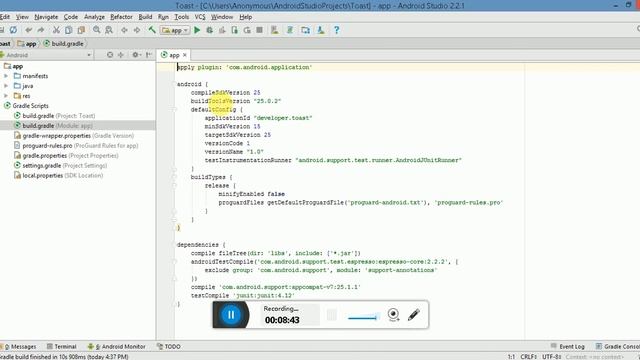Open the Navigate menu
The width and height of the screenshot is (640, 360).
coord(46,17)
